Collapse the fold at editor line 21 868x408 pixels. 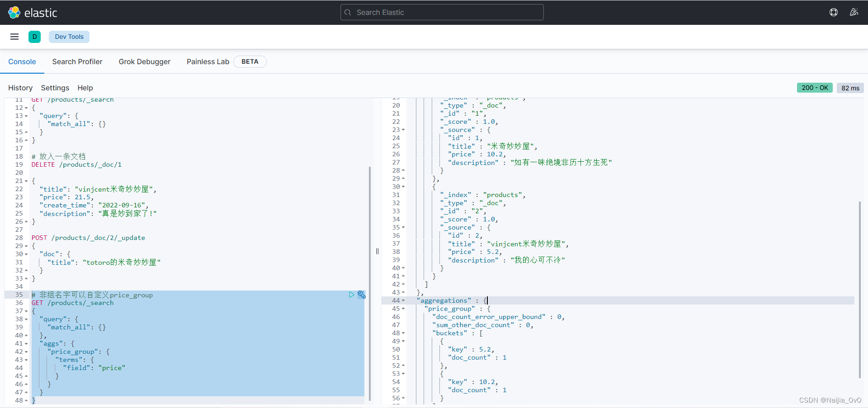(x=26, y=181)
